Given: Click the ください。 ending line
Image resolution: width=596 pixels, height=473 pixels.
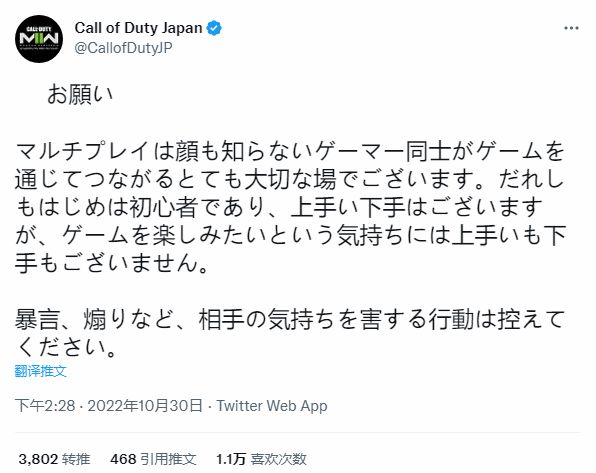Looking at the screenshot, I should 67,347.
